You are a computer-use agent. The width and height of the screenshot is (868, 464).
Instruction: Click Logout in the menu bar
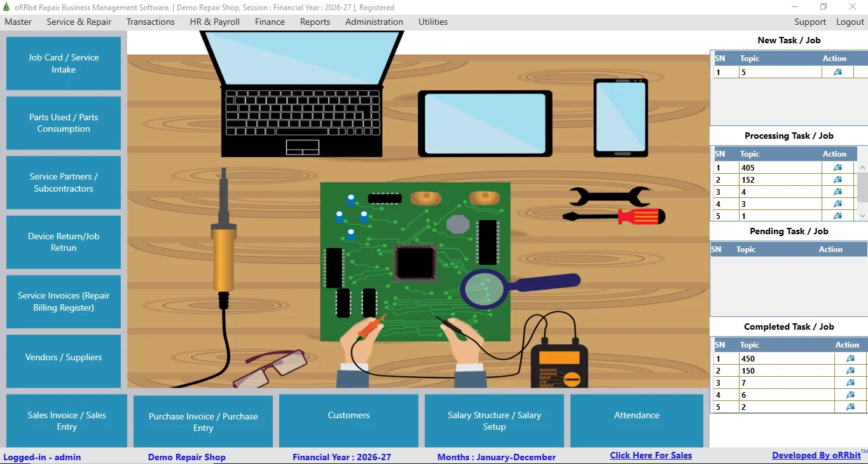[x=850, y=22]
